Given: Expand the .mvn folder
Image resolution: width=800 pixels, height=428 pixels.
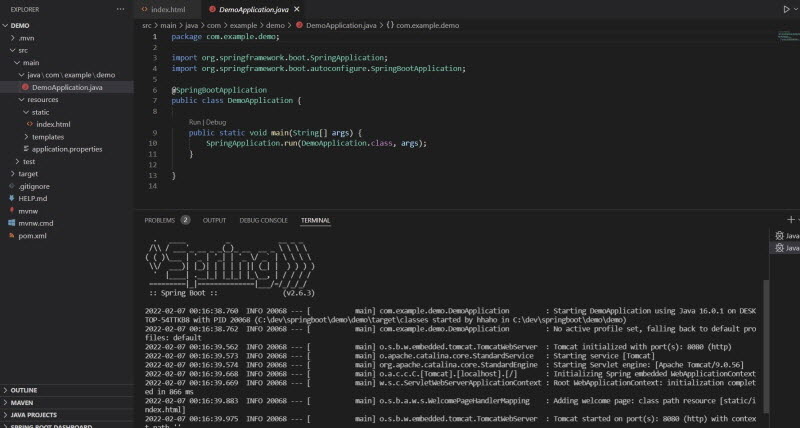Looking at the screenshot, I should coord(66,38).
